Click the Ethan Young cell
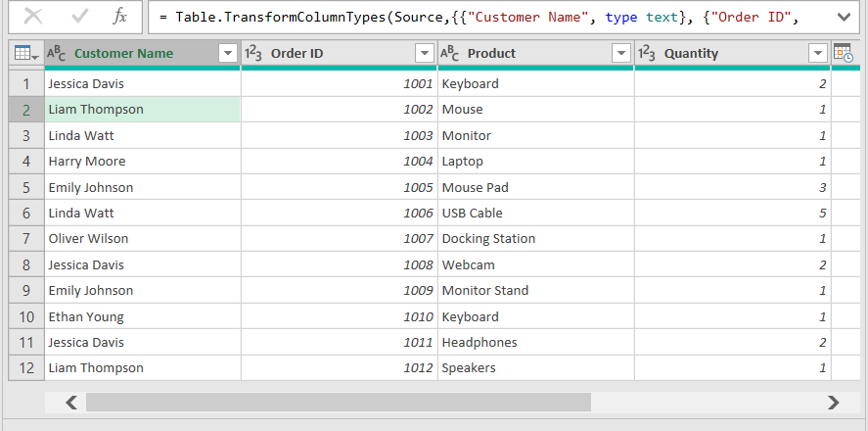This screenshot has height=431, width=868. coord(143,316)
